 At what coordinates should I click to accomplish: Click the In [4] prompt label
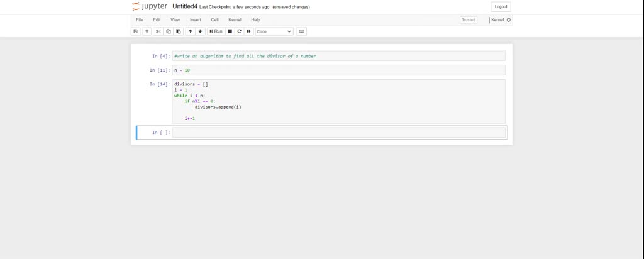click(160, 56)
